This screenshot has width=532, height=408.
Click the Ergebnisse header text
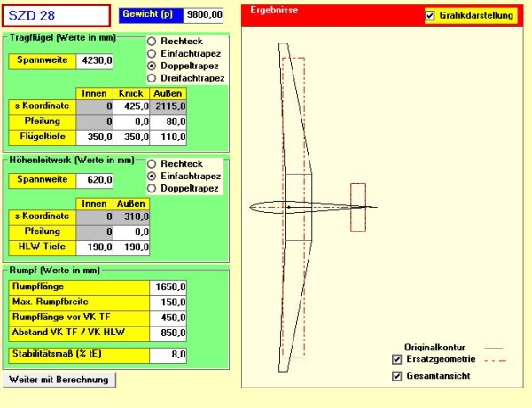pos(274,10)
